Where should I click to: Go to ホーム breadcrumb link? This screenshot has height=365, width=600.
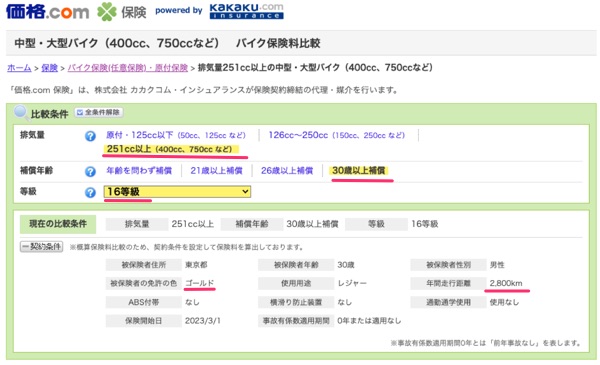point(19,68)
